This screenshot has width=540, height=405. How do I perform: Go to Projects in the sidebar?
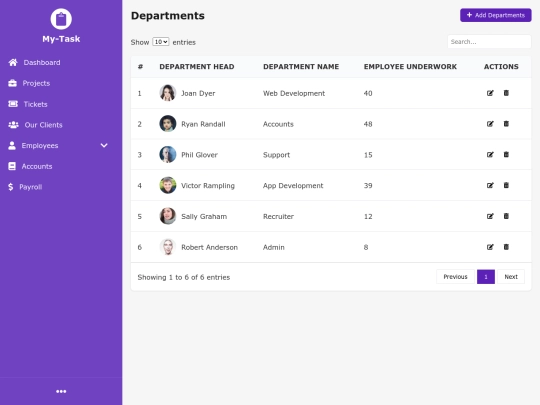(x=36, y=83)
